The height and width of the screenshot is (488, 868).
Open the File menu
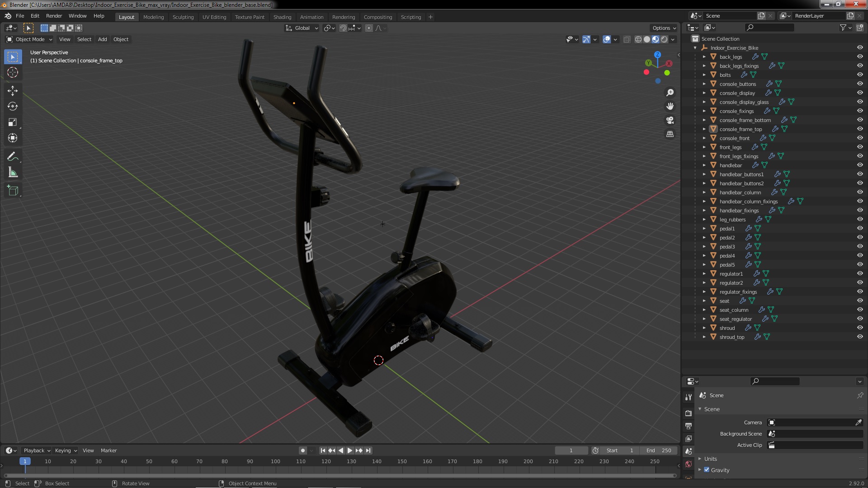point(20,16)
